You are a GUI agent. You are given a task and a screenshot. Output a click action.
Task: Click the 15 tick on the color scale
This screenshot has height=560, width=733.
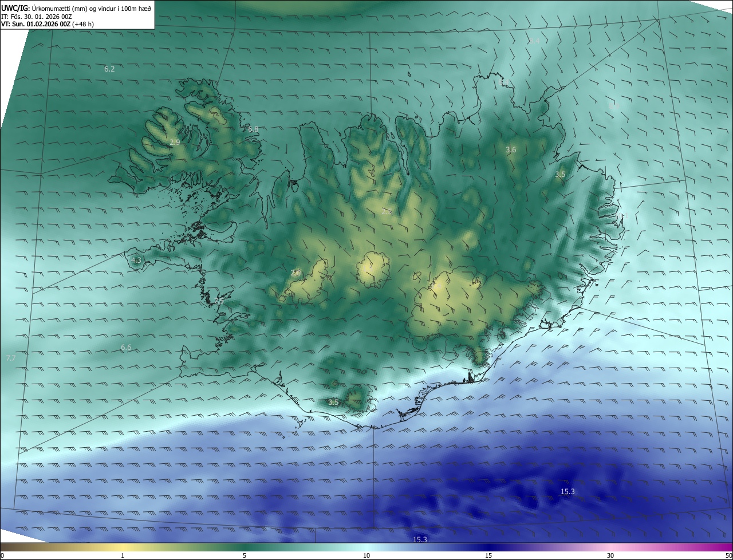coord(488,555)
